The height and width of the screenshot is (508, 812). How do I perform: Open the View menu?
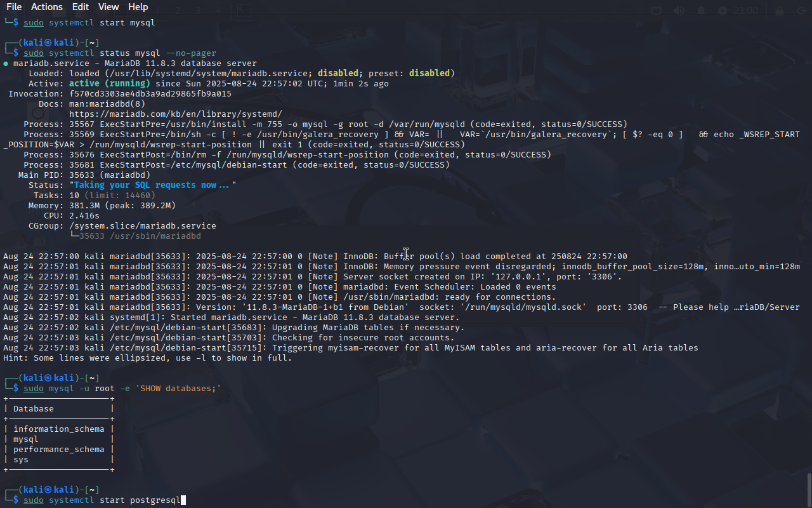(x=108, y=7)
